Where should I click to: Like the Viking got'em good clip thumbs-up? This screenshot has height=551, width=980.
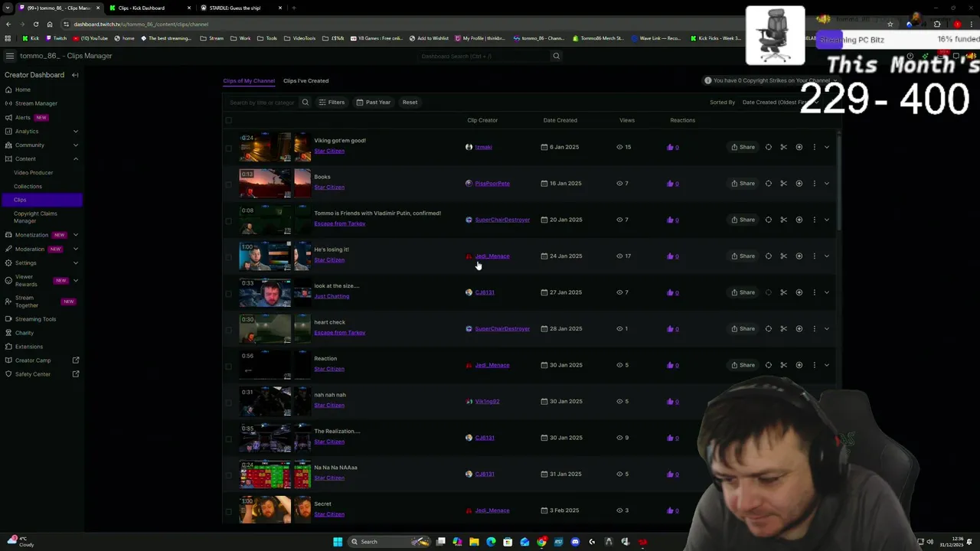click(x=670, y=147)
